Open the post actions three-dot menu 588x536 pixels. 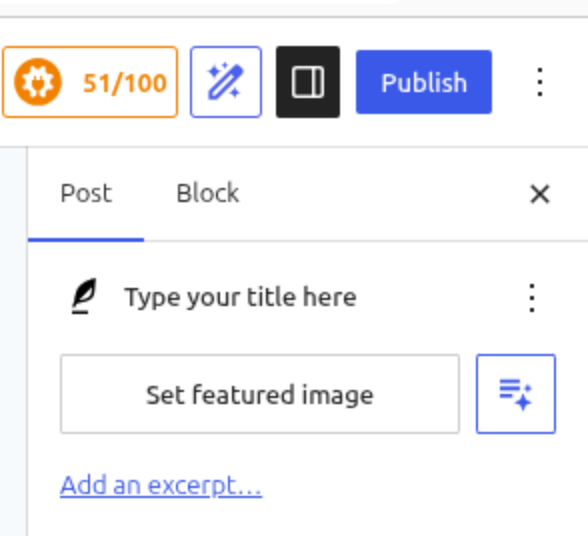(532, 297)
